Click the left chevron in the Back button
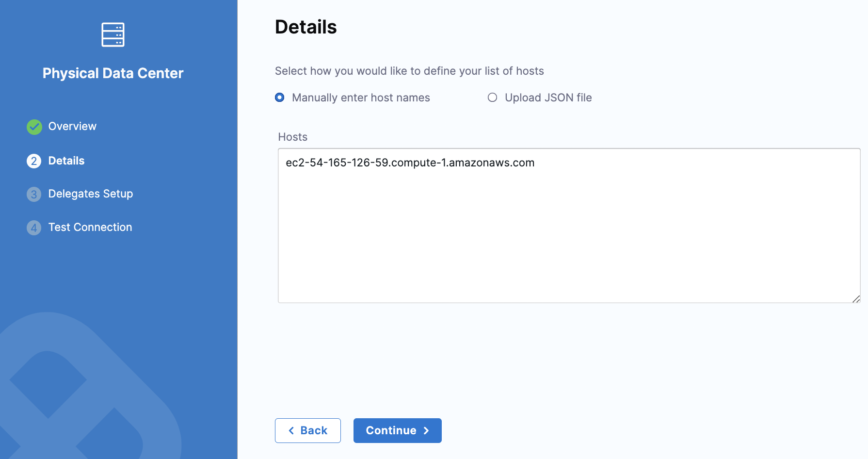Viewport: 868px width, 459px height. point(291,431)
